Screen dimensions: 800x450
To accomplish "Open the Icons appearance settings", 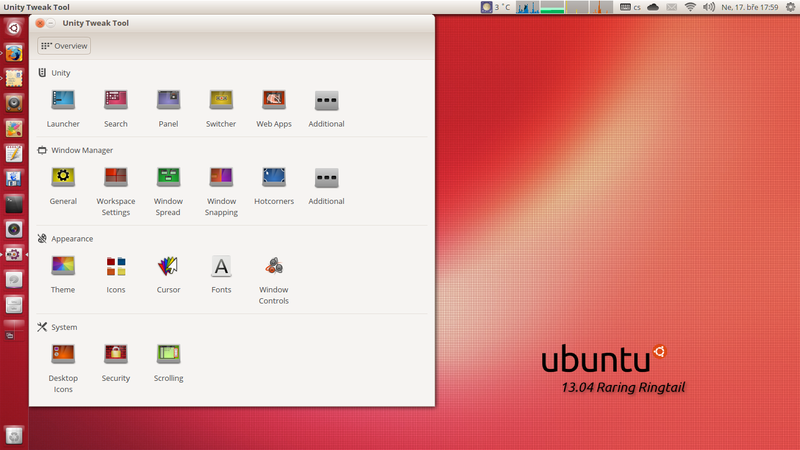I will pos(116,274).
